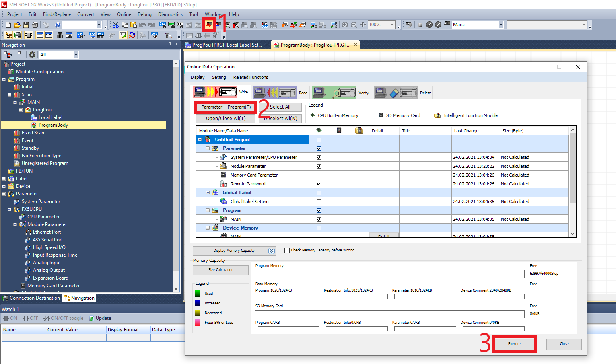Screen dimensions: 616x364
Task: Tick the Global Label Setting checkbox
Action: click(319, 202)
